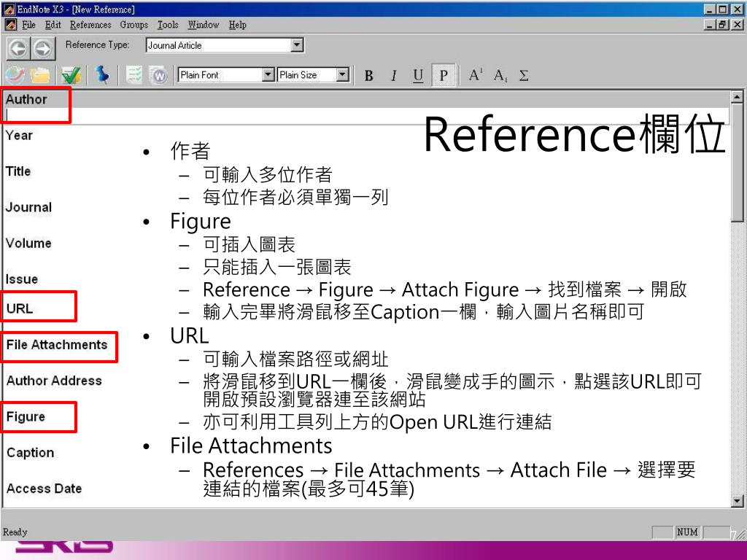
Task: Go to the previous reference arrow
Action: tap(18, 49)
